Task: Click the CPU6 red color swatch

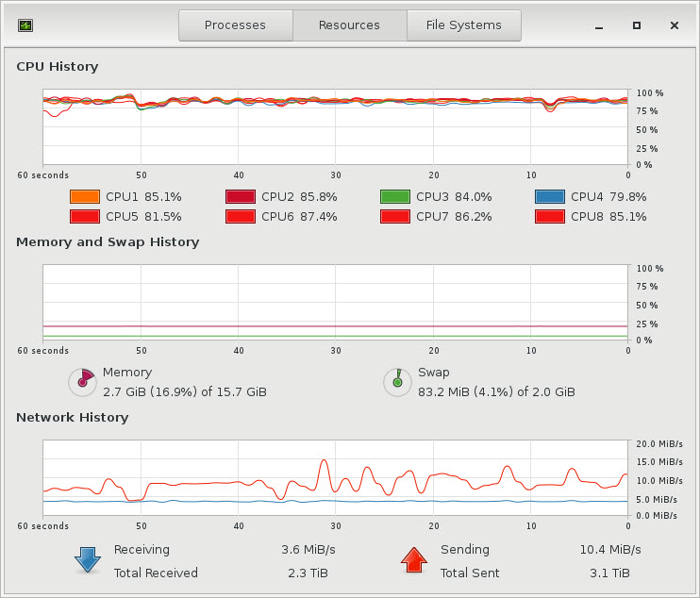Action: pyautogui.click(x=241, y=216)
